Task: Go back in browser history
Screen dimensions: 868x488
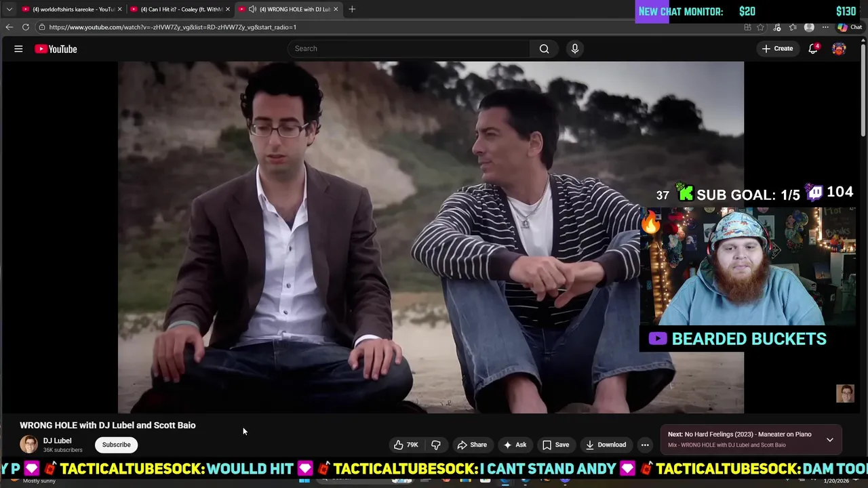Action: tap(9, 27)
